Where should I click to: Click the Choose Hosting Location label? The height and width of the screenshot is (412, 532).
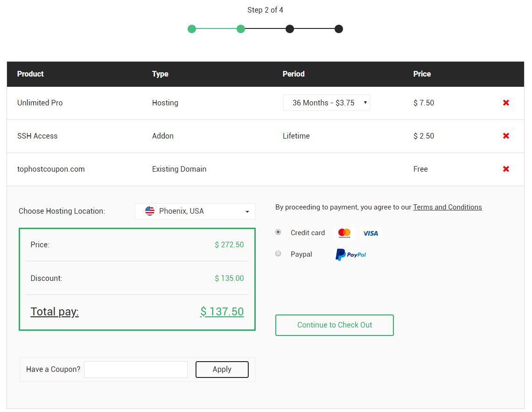click(62, 211)
